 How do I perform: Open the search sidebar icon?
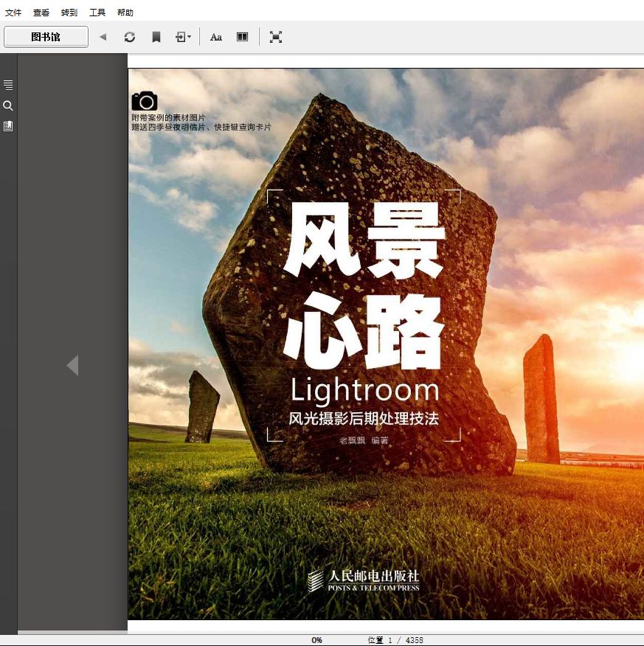[8, 106]
